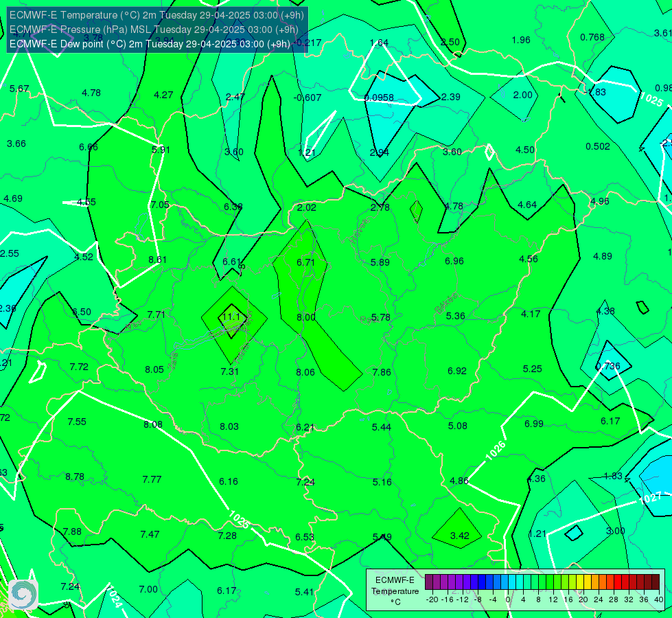The width and height of the screenshot is (672, 618).
Task: Click the 11.1 value in the diamond contour
Action: coord(231,317)
